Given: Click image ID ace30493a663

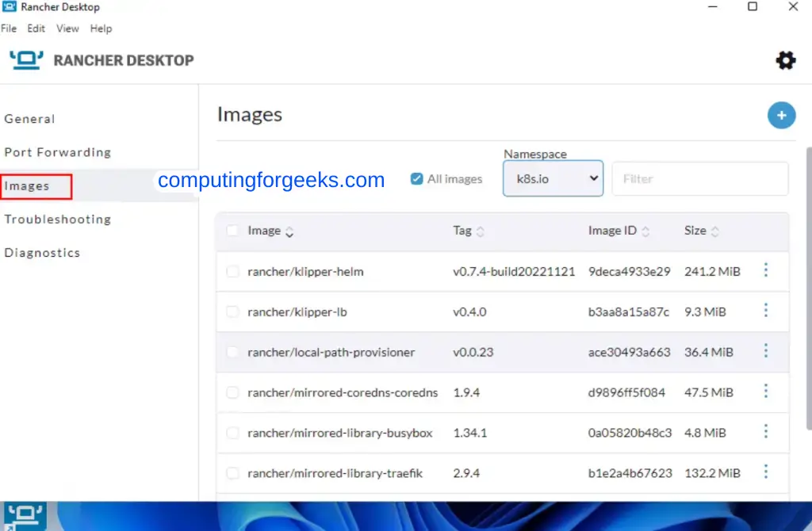Looking at the screenshot, I should coord(629,353).
